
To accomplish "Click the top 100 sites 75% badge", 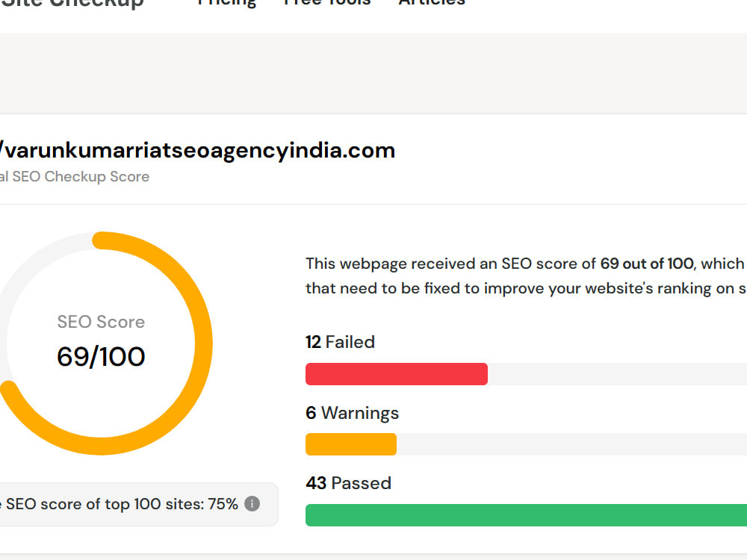I will 138,504.
